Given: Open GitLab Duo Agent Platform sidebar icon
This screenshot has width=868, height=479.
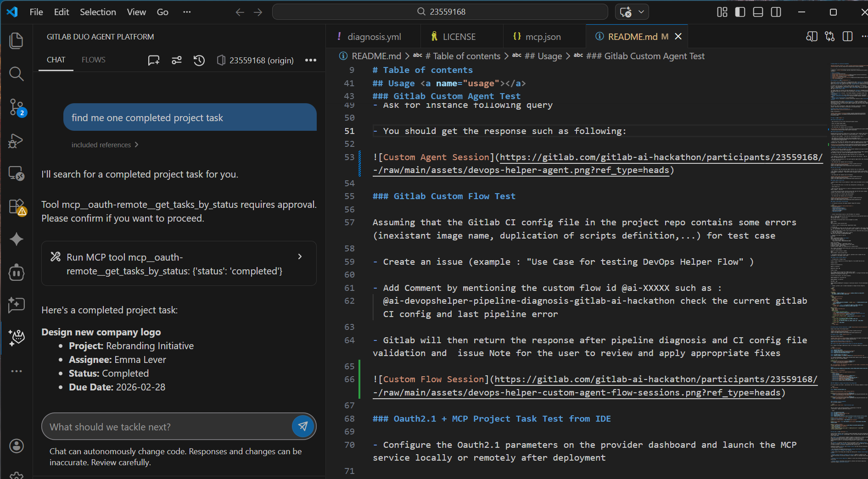Looking at the screenshot, I should pos(17,338).
